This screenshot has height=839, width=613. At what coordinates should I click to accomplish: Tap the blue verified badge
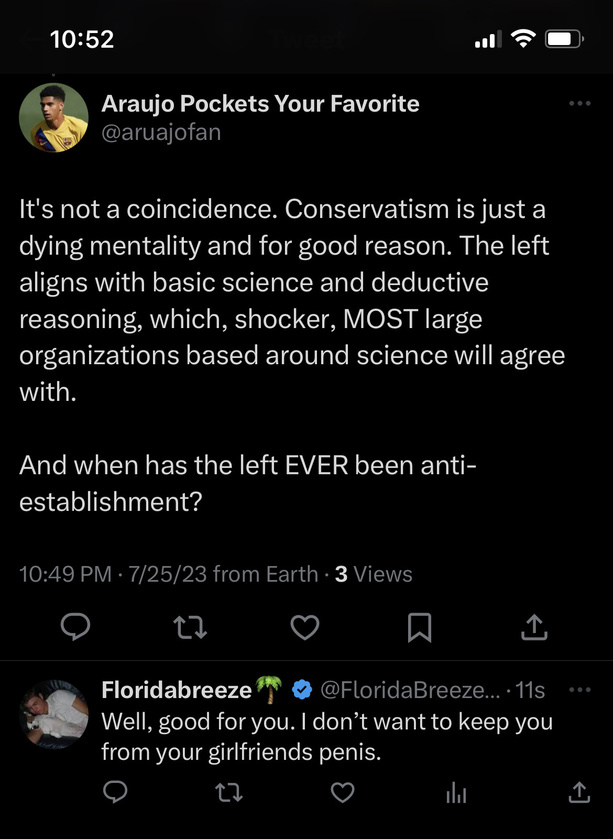pos(302,690)
